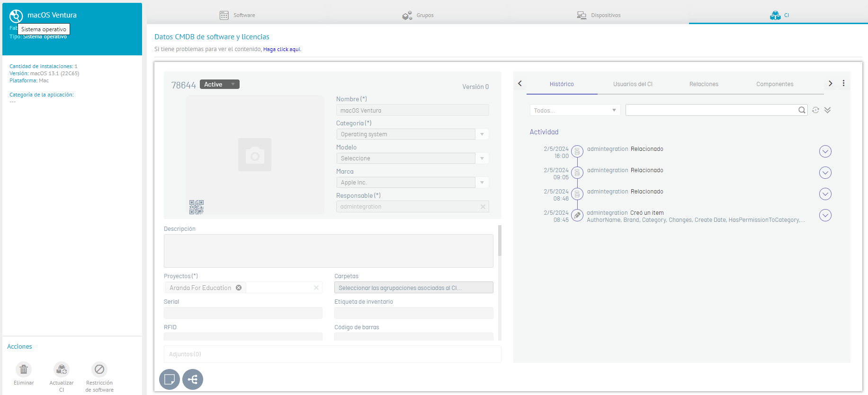Click the Plataforma: Mac text

coord(29,80)
